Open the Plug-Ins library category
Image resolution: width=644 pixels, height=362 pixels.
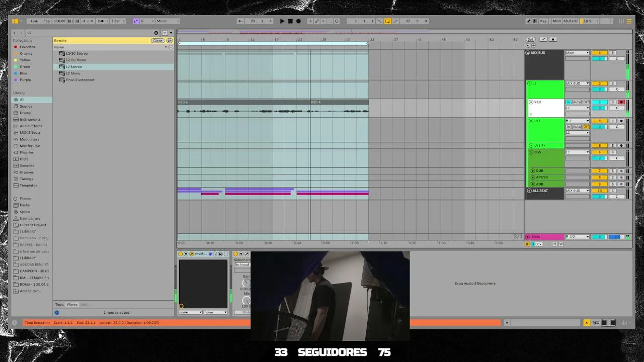(x=27, y=152)
